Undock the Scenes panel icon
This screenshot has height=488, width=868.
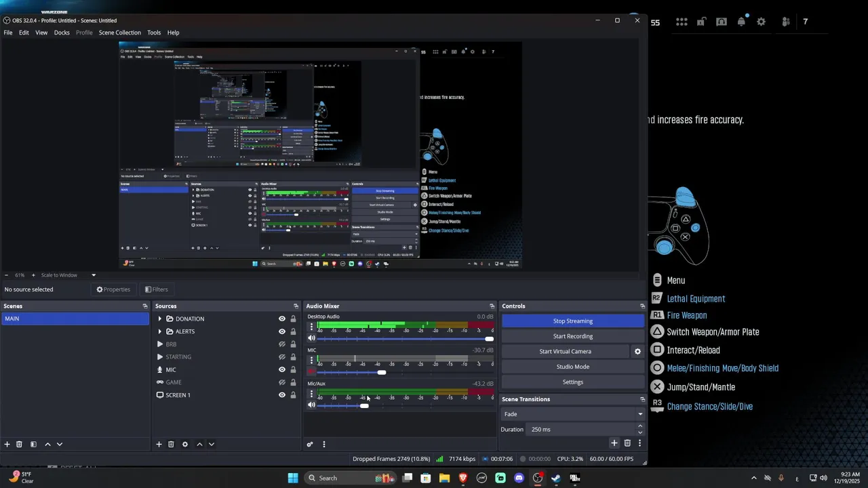tap(145, 306)
